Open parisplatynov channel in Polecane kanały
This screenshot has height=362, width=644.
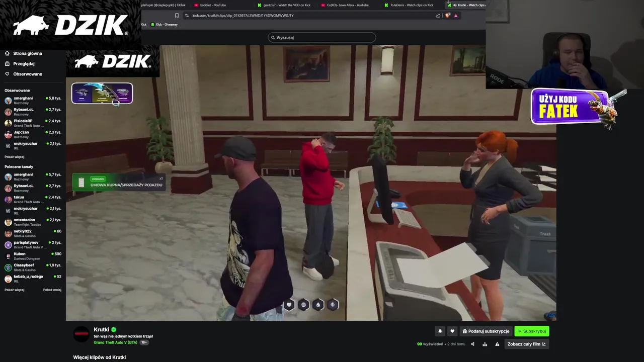coord(33,245)
